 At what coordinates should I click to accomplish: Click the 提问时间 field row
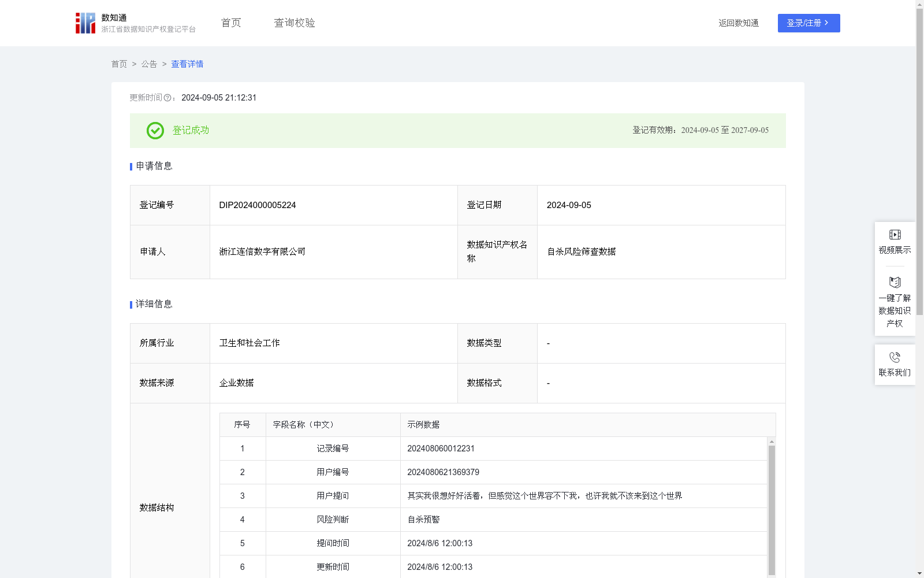pos(493,543)
